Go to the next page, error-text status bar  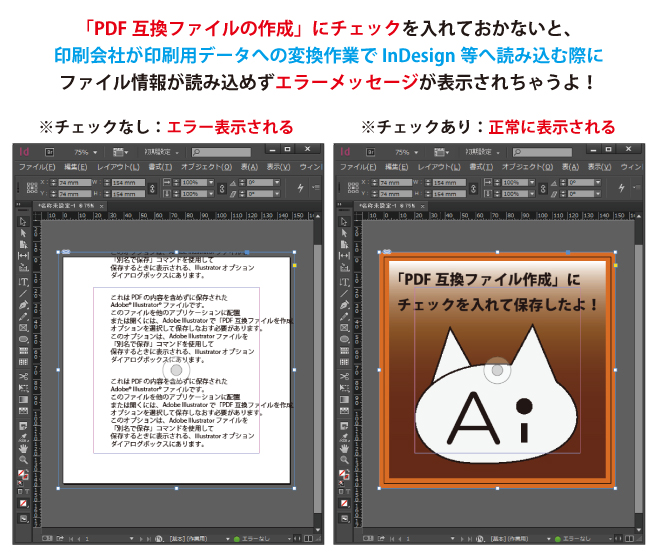pyautogui.click(x=141, y=539)
